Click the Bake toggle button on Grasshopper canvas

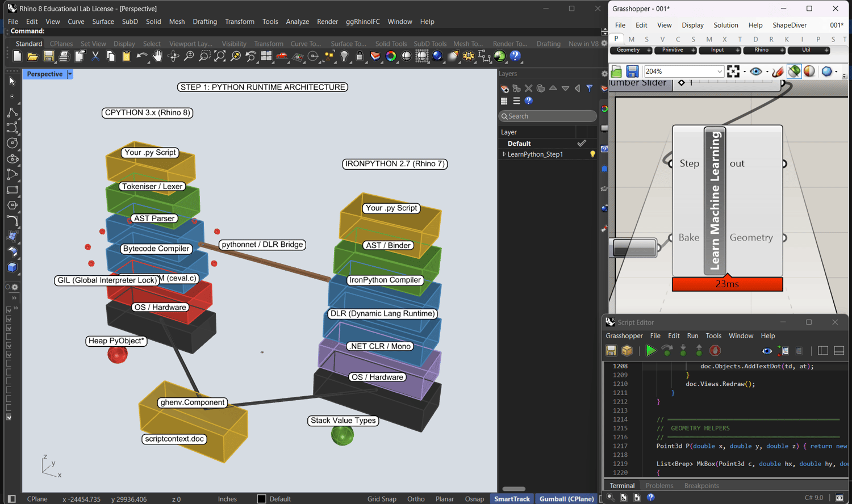[x=634, y=248]
